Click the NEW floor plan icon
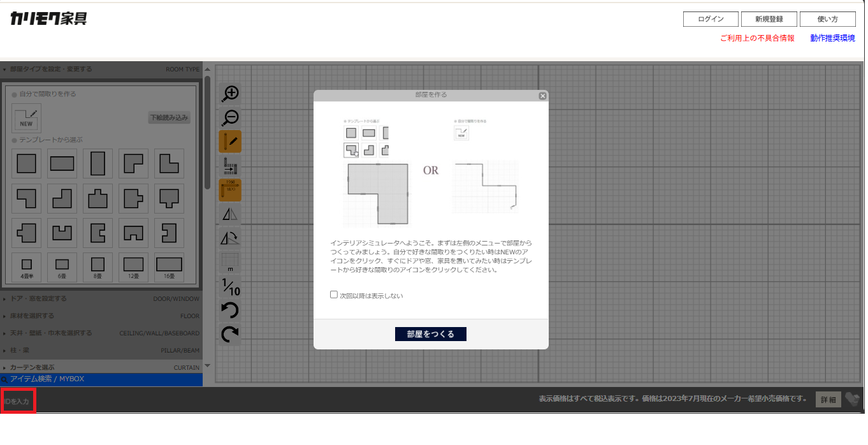 26,117
